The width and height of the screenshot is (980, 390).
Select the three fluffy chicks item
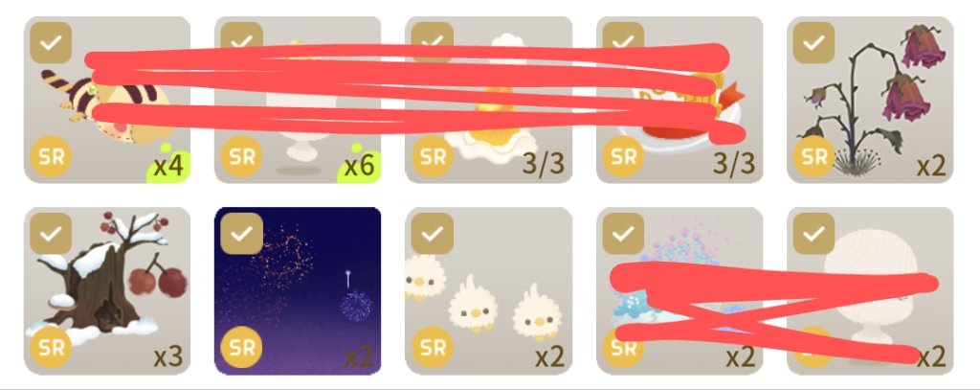coord(488,290)
